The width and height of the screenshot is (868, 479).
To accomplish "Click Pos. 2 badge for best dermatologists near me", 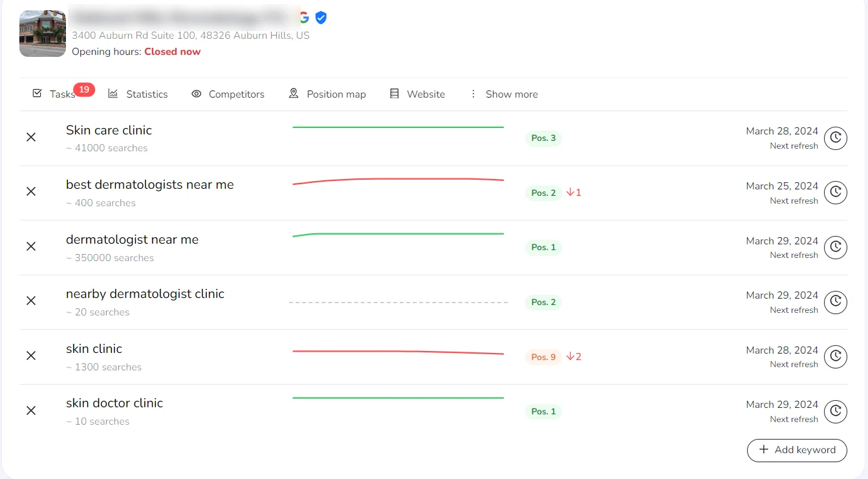I will coord(543,193).
